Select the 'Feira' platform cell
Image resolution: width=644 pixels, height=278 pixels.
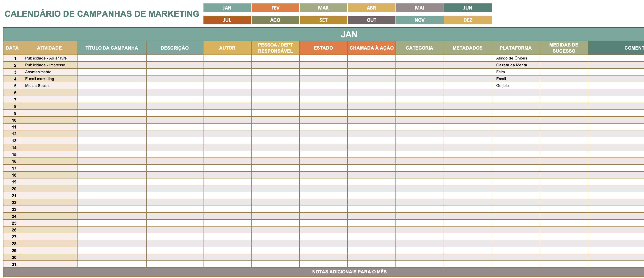pos(516,72)
